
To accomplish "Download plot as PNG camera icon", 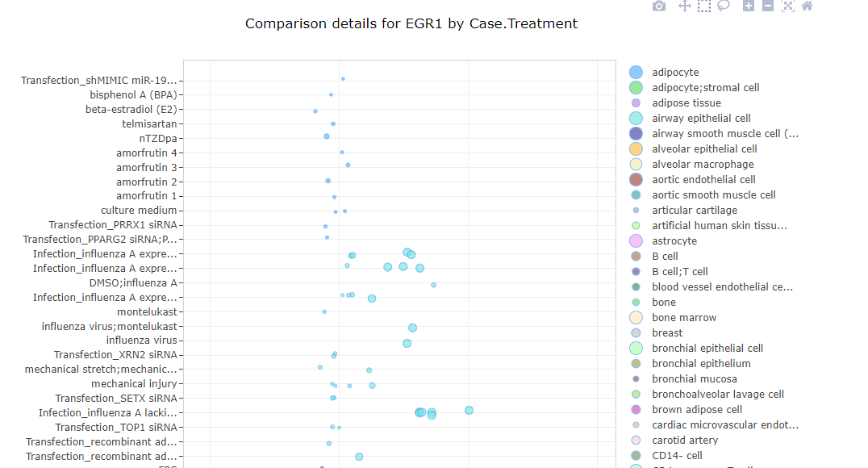I will pyautogui.click(x=659, y=6).
